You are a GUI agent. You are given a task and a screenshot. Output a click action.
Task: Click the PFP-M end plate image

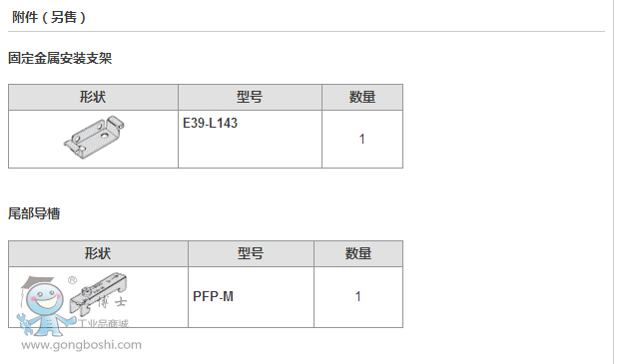[x=99, y=294]
